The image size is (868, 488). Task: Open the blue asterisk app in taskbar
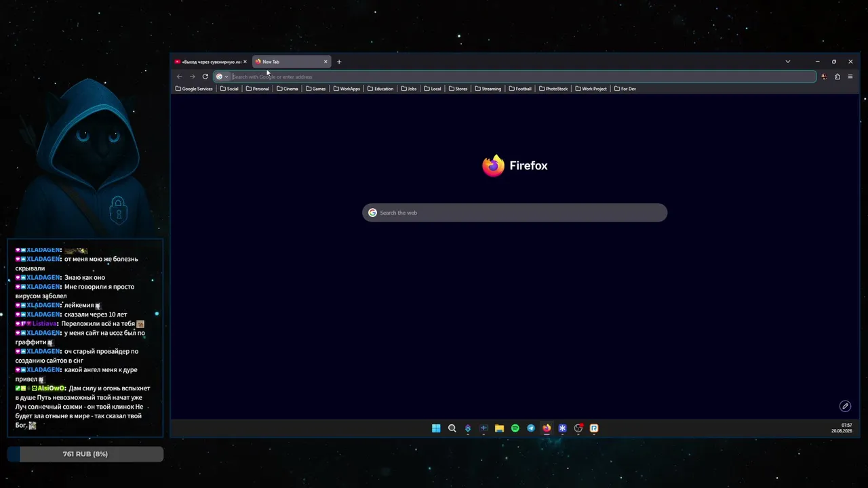point(563,428)
